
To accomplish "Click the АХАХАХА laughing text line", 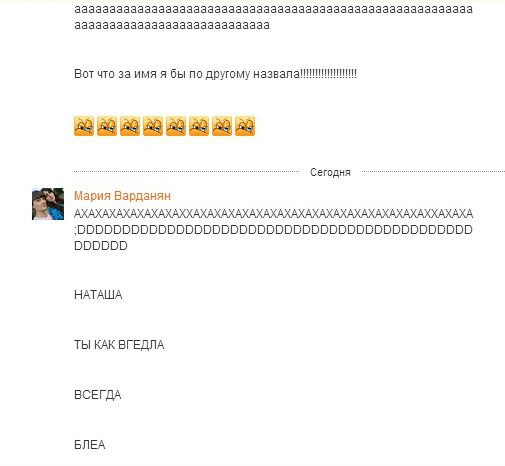I will (x=273, y=214).
